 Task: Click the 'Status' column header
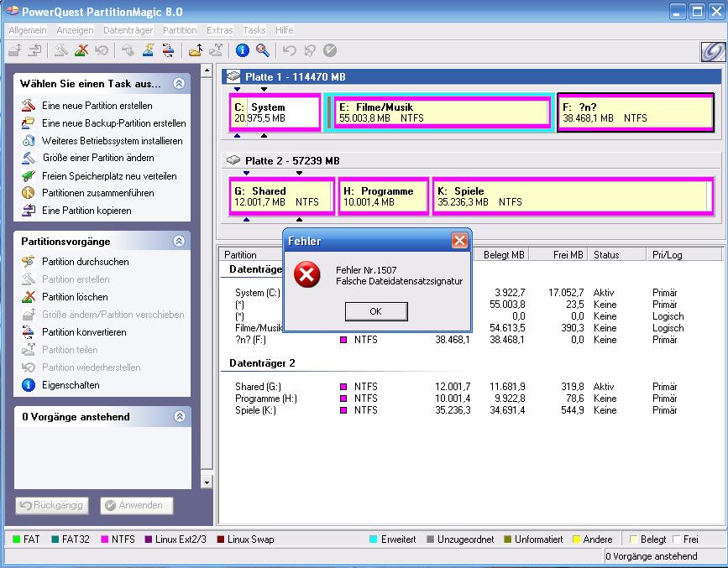pos(617,255)
